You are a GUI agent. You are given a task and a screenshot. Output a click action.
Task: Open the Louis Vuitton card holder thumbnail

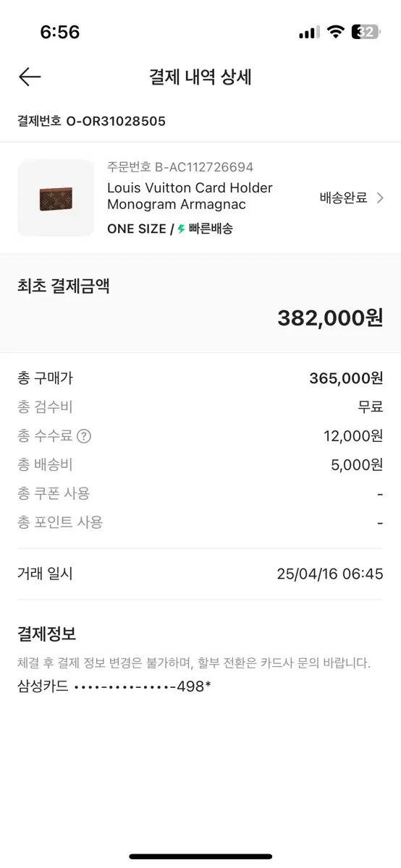coord(56,197)
